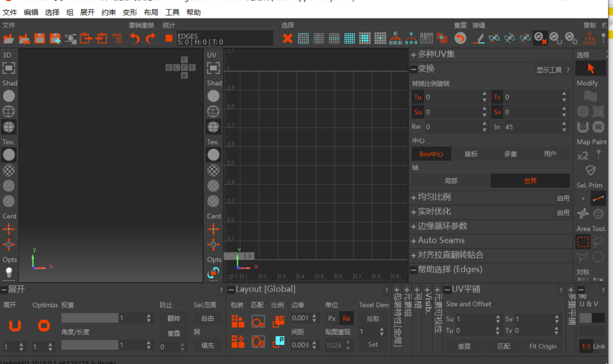
Task: Click the 拾取 texel density button
Action: [373, 319]
